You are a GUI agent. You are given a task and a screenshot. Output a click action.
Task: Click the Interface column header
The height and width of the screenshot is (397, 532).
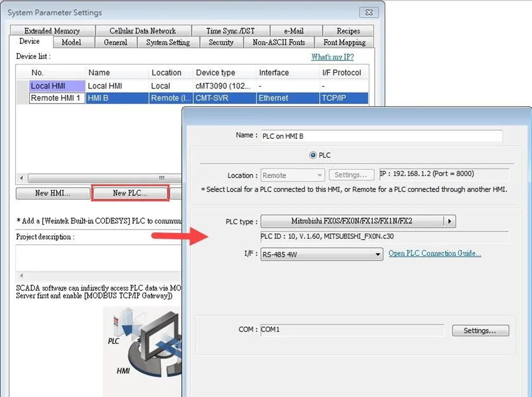pyautogui.click(x=288, y=73)
